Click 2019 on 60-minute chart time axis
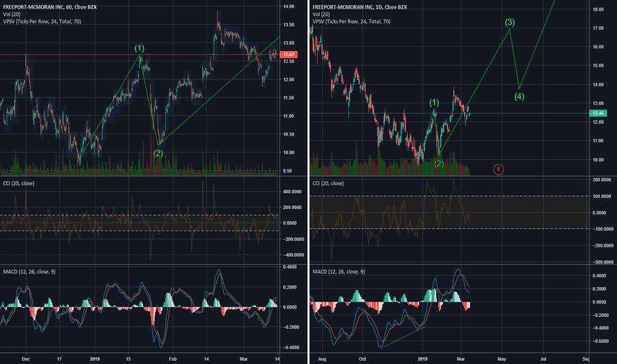The image size is (617, 364). [x=95, y=359]
